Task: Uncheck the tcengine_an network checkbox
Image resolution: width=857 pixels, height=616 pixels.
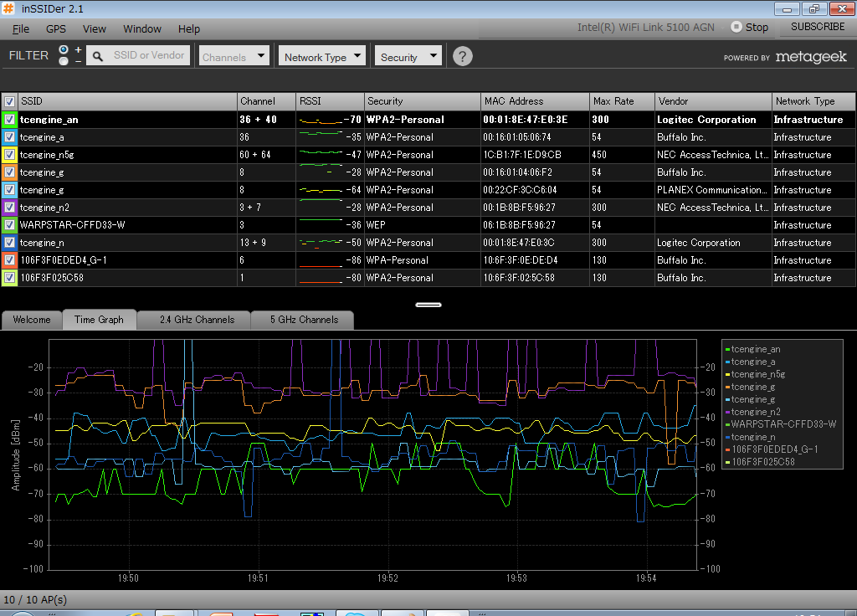Action: pos(9,119)
